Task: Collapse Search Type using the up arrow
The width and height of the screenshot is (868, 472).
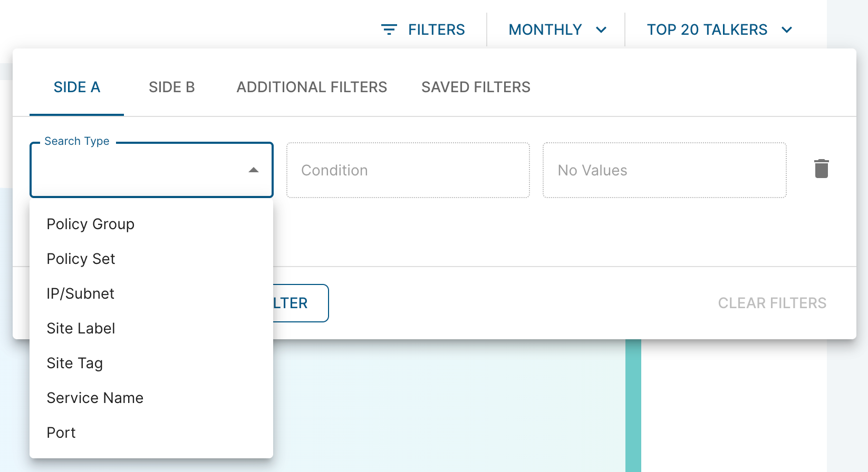Action: pos(254,170)
